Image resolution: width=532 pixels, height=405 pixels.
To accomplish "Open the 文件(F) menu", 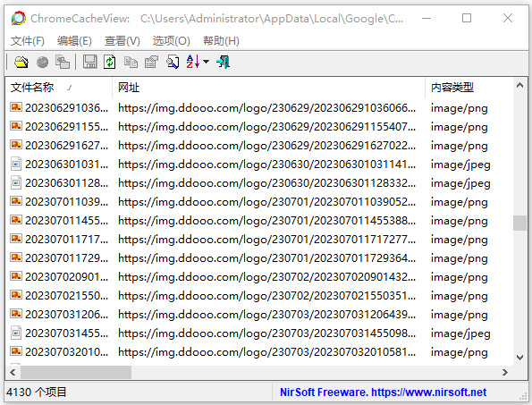I will [28, 41].
